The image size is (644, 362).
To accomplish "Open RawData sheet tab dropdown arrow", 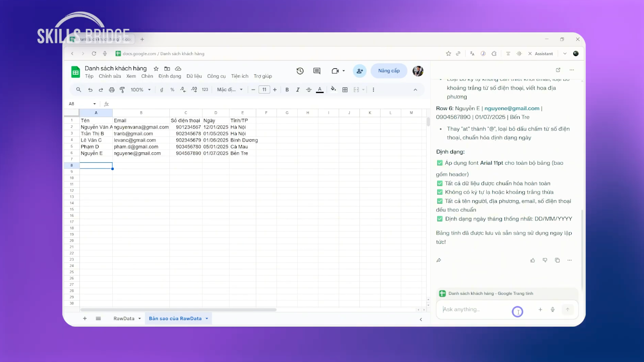I will [140, 319].
